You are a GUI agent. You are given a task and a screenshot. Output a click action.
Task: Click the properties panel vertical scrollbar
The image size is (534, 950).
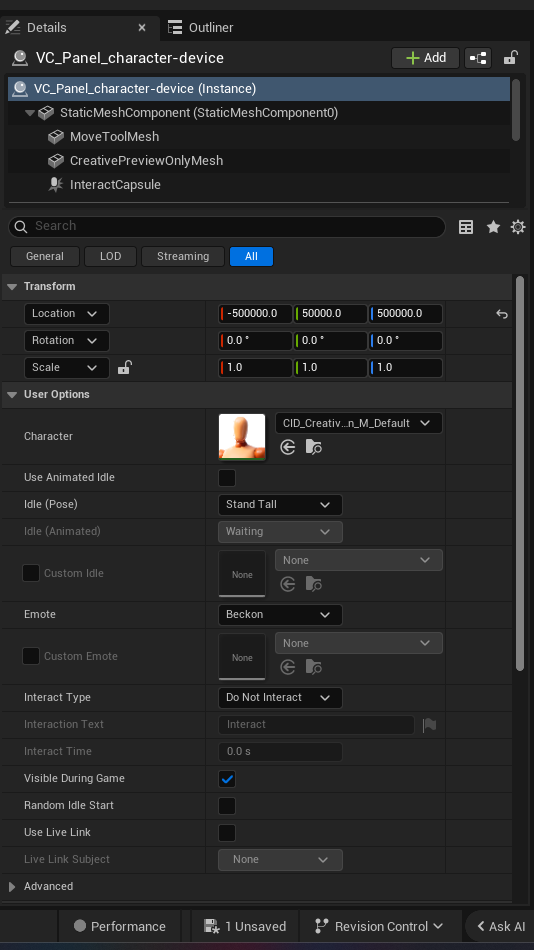tap(519, 473)
